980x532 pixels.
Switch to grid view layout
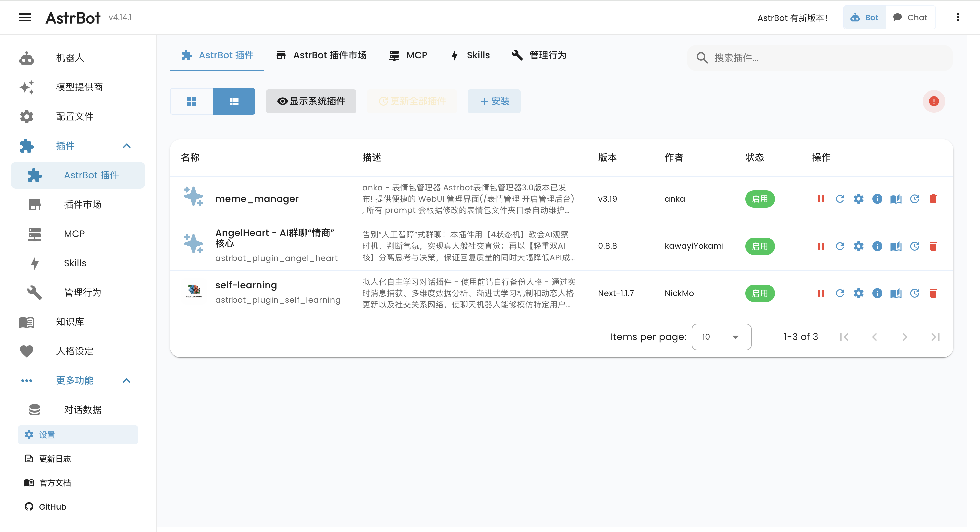click(191, 101)
